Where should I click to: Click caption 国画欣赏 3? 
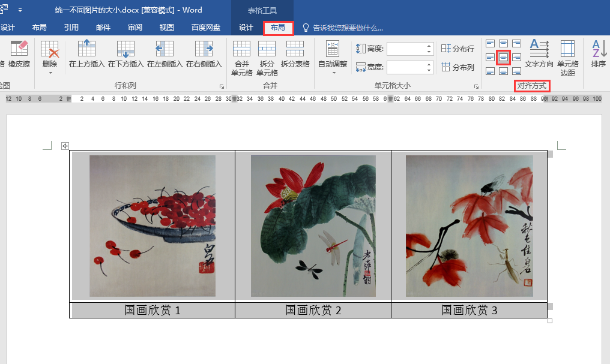pyautogui.click(x=469, y=310)
